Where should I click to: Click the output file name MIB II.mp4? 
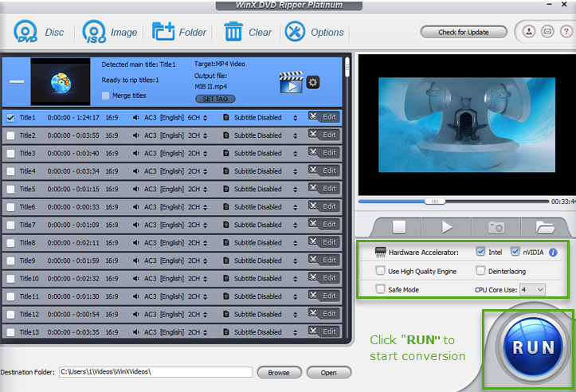coord(211,87)
